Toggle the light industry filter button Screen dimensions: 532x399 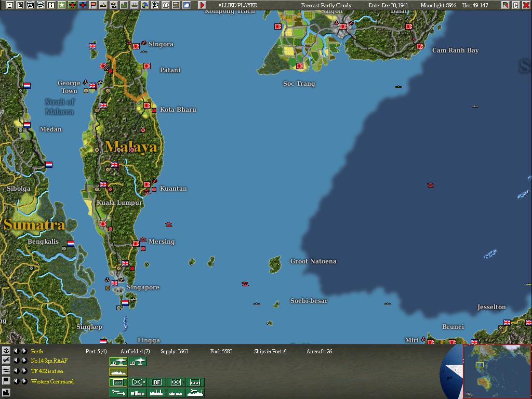pos(176,393)
